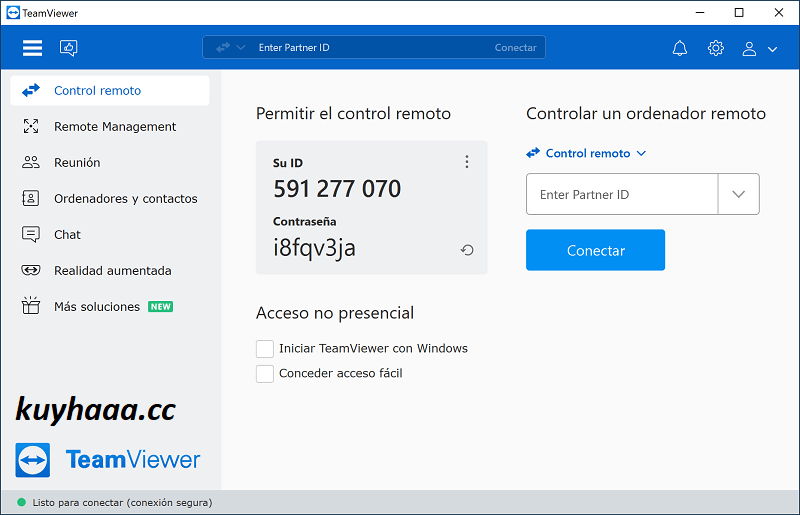The width and height of the screenshot is (800, 515).
Task: Open the three-dot menu on ID card
Action: pos(466,162)
